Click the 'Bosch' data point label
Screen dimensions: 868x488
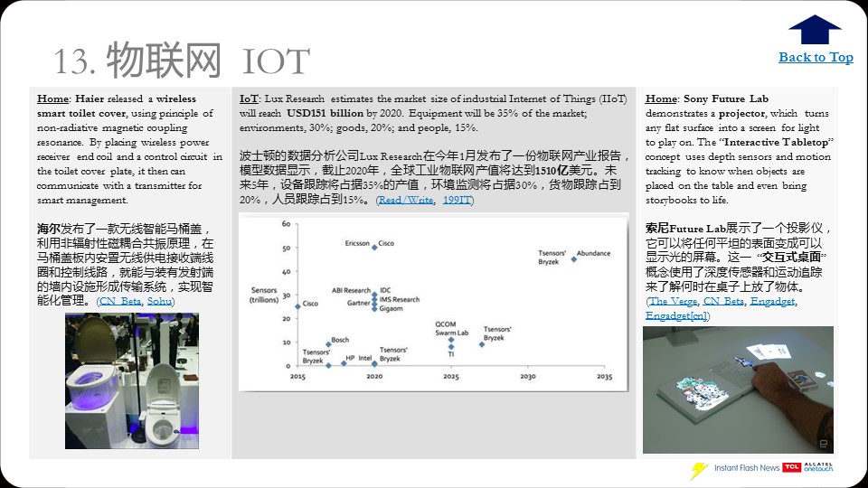[340, 340]
